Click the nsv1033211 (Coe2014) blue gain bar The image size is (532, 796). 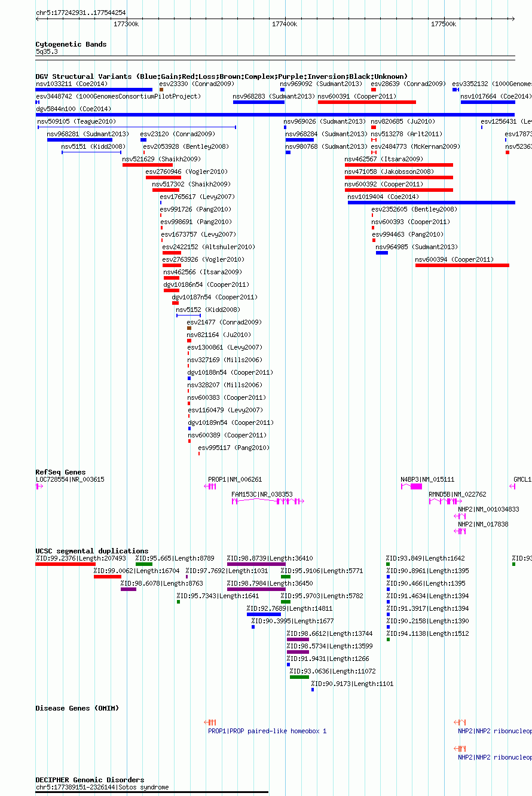point(94,90)
